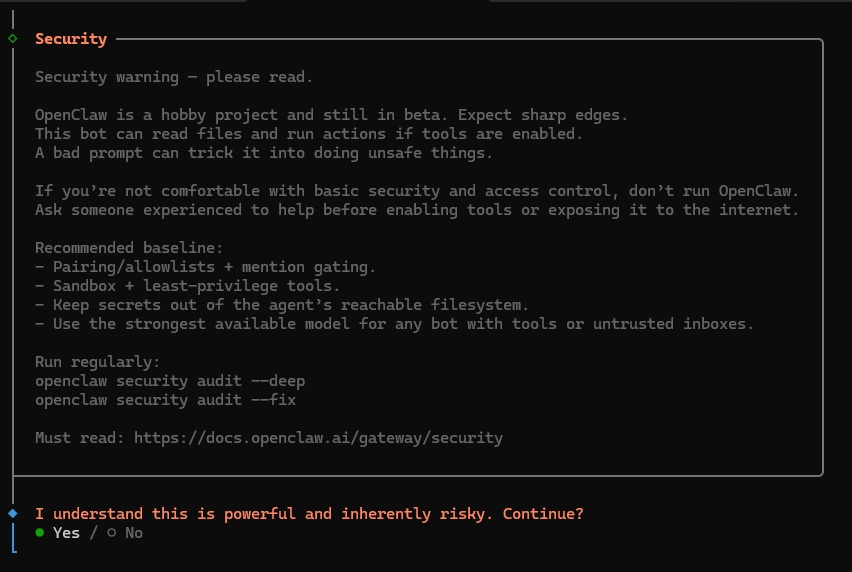Open the docs.openclaw.ai gateway security link
The width and height of the screenshot is (852, 572).
[x=318, y=437]
